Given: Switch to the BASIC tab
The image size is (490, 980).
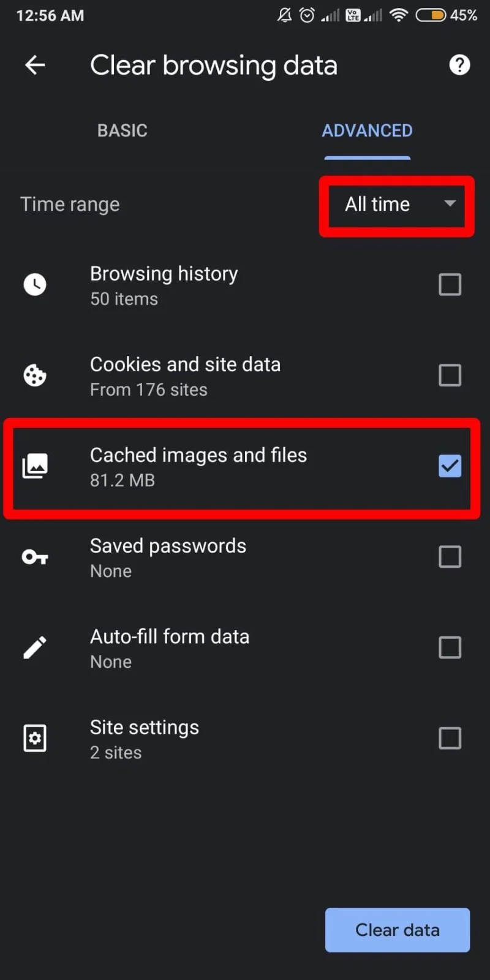Looking at the screenshot, I should [122, 130].
